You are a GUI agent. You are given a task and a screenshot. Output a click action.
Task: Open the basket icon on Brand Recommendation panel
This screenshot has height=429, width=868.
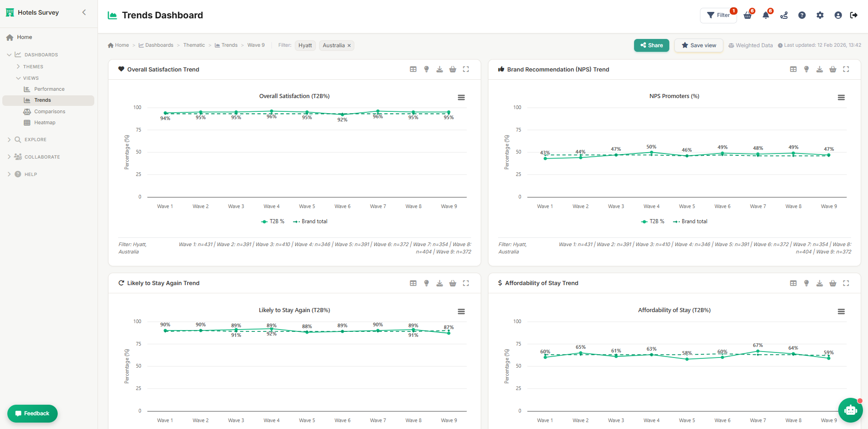(833, 69)
